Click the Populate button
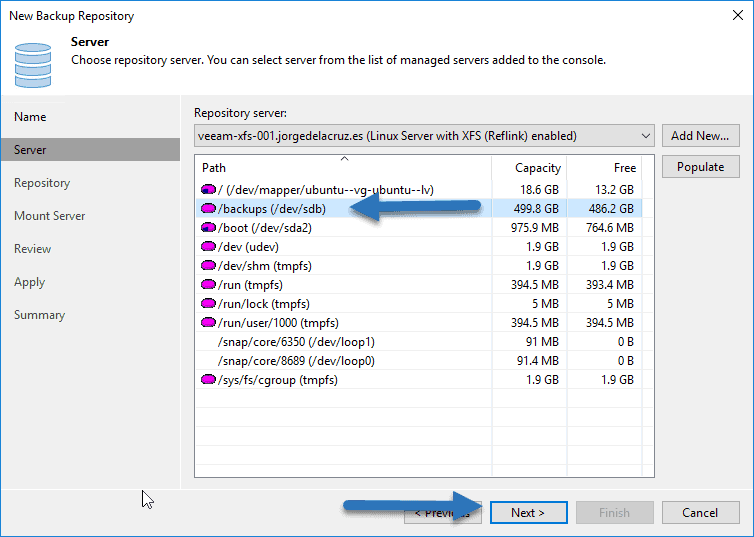The height and width of the screenshot is (537, 754). [x=700, y=167]
